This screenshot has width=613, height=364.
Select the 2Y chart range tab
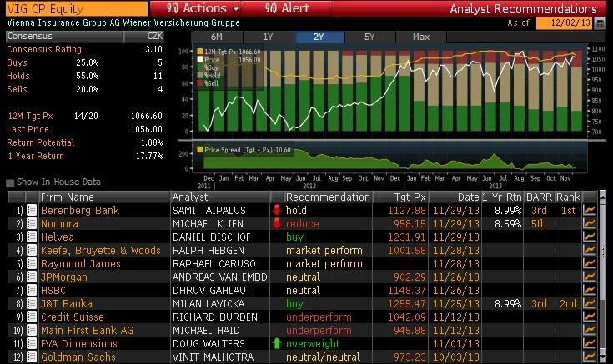(x=319, y=37)
